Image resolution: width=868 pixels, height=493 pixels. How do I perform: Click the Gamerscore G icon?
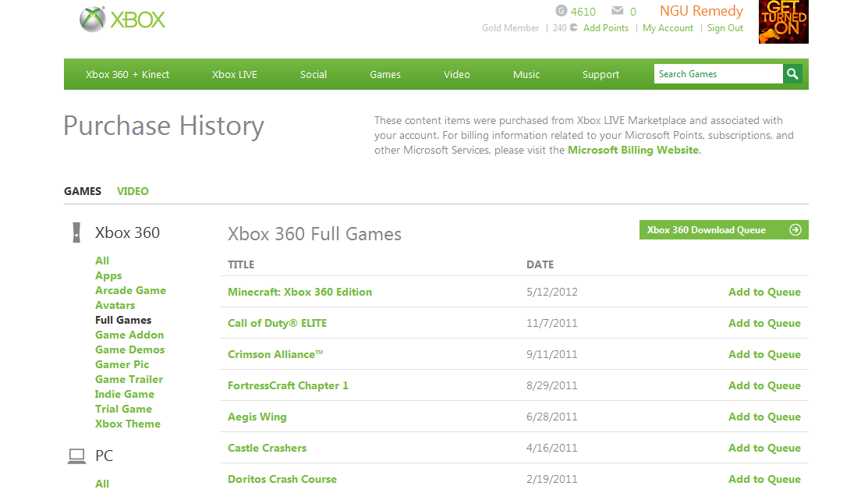point(562,11)
